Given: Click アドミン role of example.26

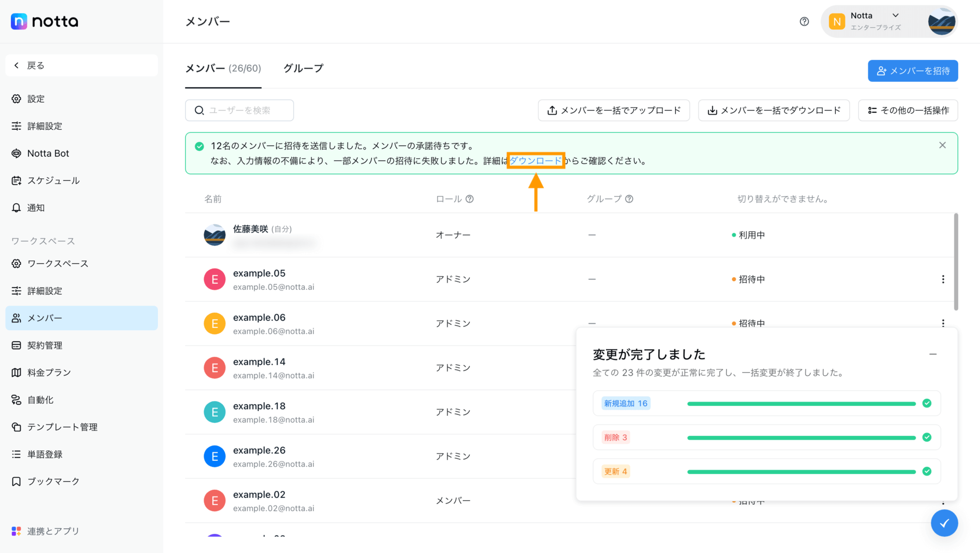Looking at the screenshot, I should point(453,456).
